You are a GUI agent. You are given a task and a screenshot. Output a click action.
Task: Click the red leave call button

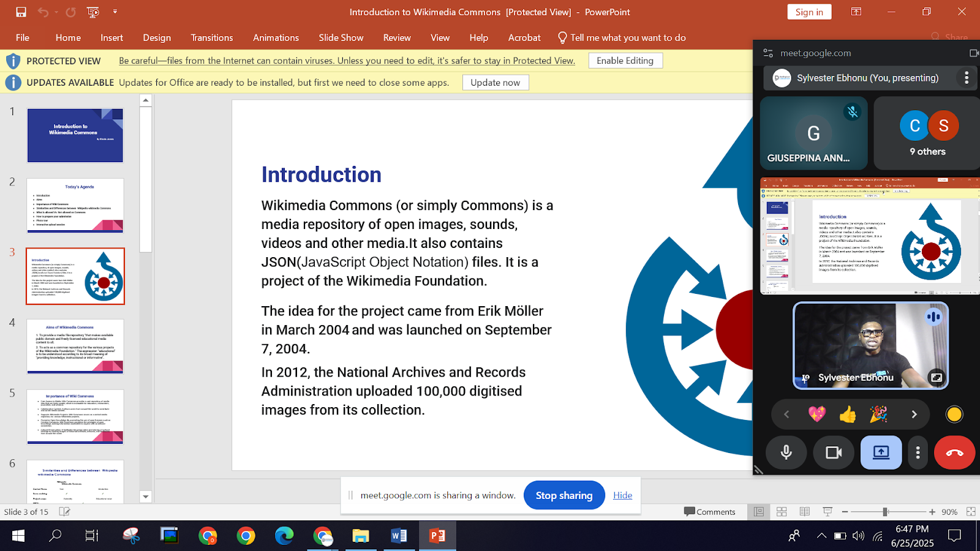[954, 452]
